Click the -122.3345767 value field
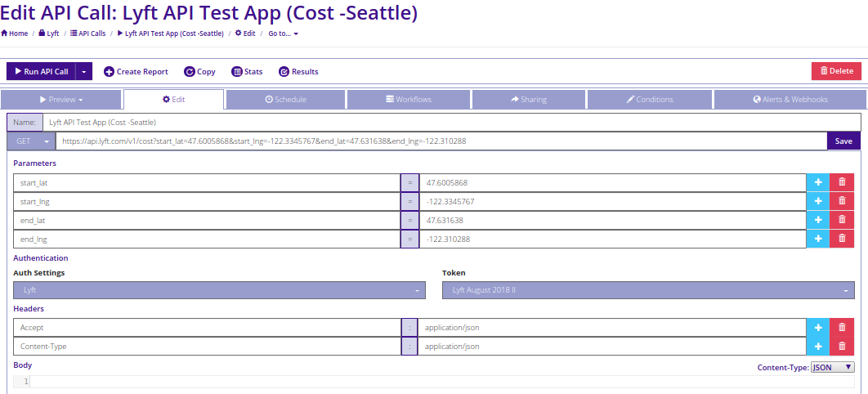The height and width of the screenshot is (394, 868). point(612,201)
